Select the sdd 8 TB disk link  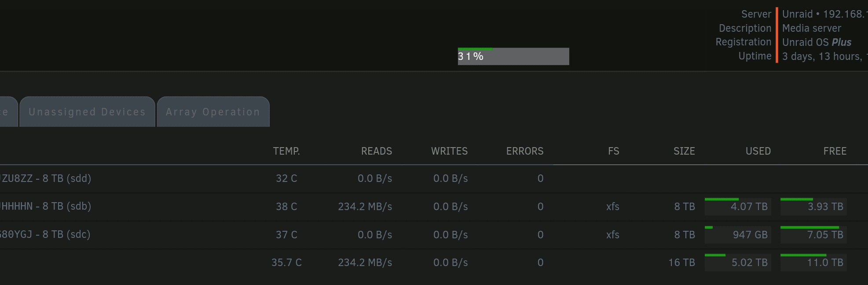tap(45, 178)
